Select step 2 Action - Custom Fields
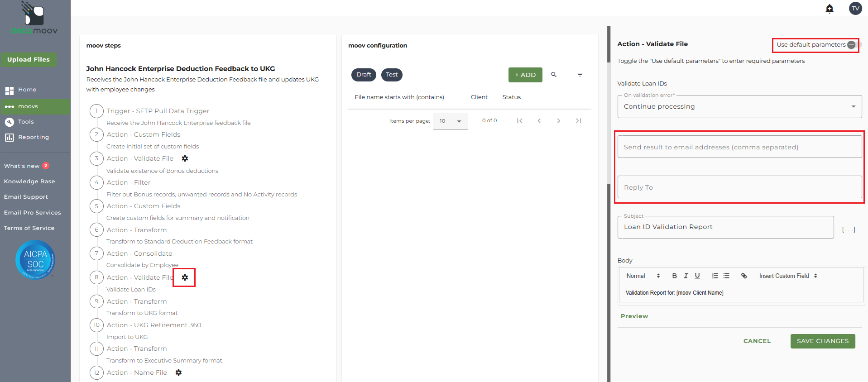This screenshot has height=382, width=868. 144,134
